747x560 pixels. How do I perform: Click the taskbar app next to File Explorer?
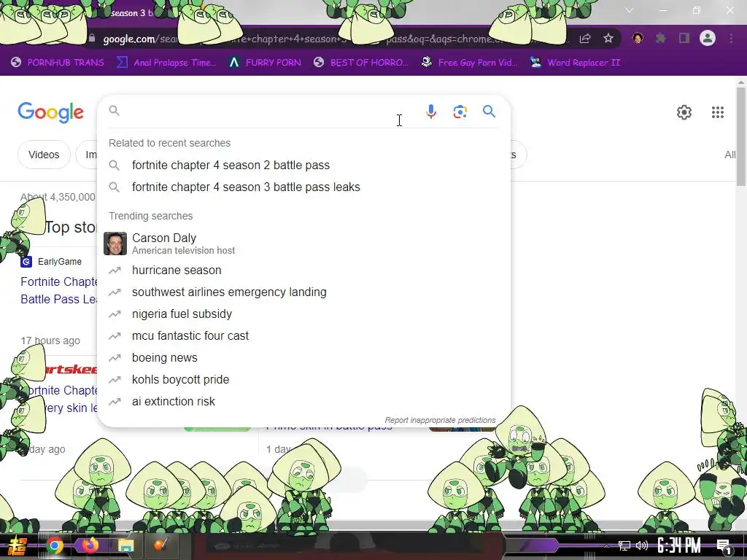click(x=161, y=545)
